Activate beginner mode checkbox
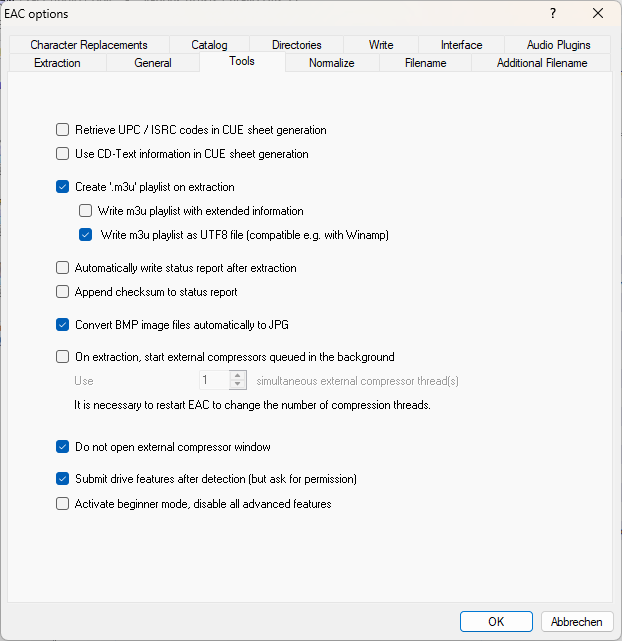The width and height of the screenshot is (622, 641). click(x=63, y=504)
